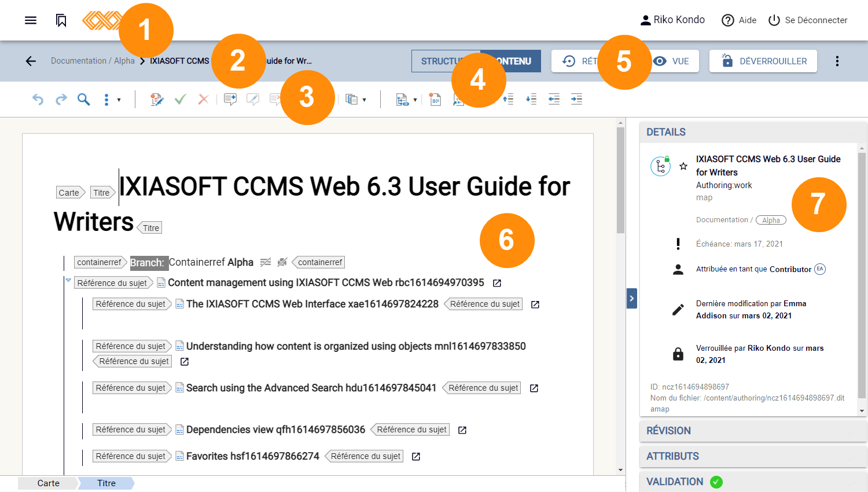Click the opening containerref tag
This screenshot has width=868, height=492.
[x=101, y=262]
